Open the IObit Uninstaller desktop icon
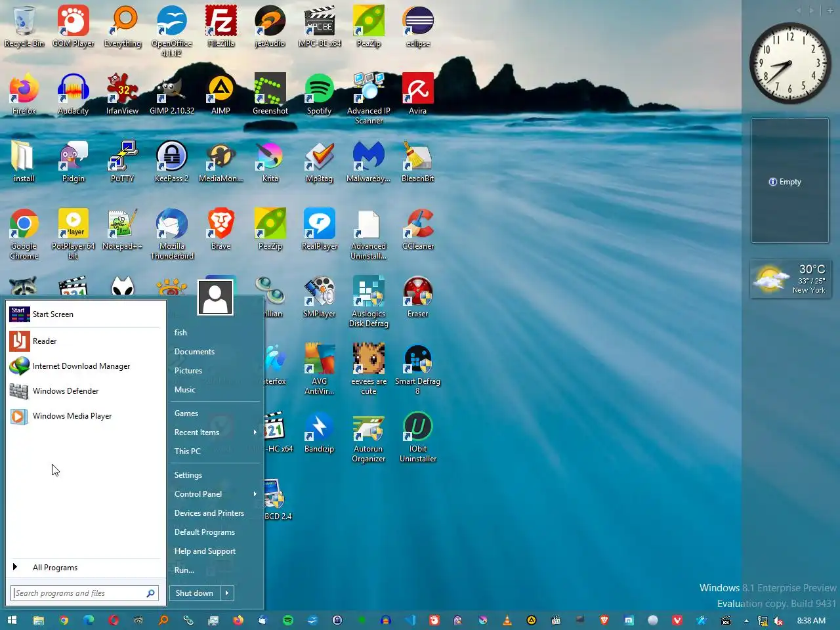The width and height of the screenshot is (840, 630). (x=418, y=436)
